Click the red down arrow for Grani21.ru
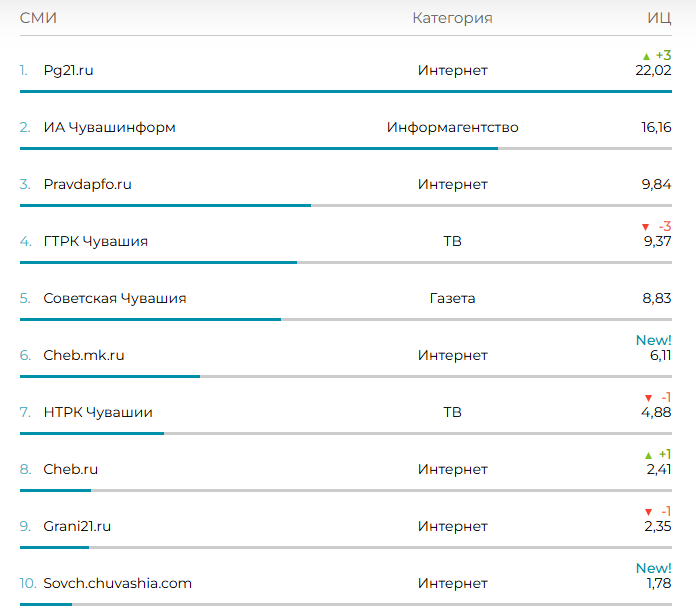Screen dimensions: 696x613 (648, 512)
